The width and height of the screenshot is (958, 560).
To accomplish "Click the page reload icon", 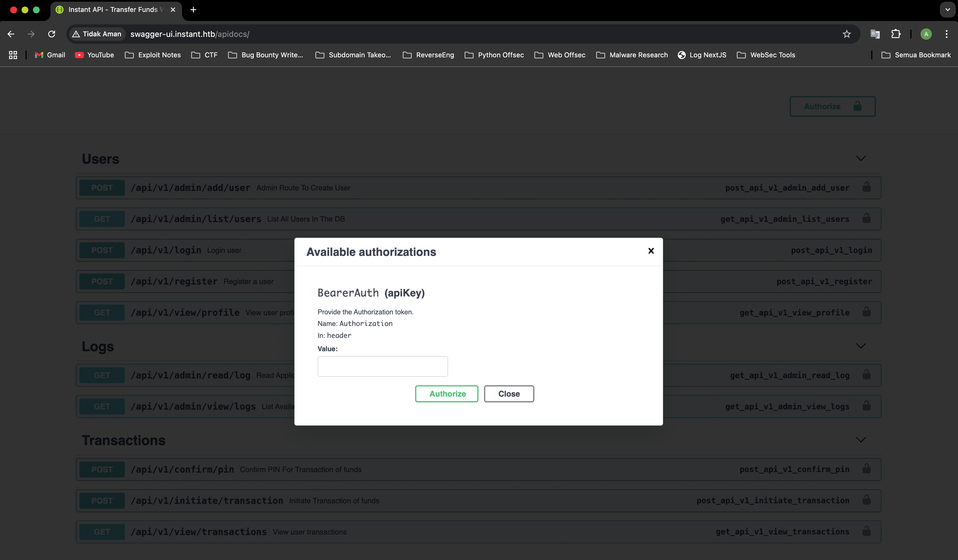I will [x=52, y=34].
